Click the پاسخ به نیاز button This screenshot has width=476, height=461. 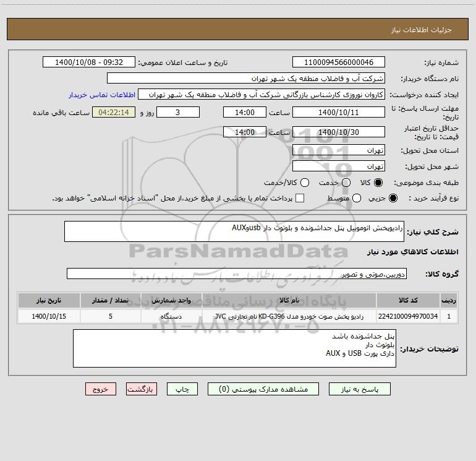click(x=359, y=389)
